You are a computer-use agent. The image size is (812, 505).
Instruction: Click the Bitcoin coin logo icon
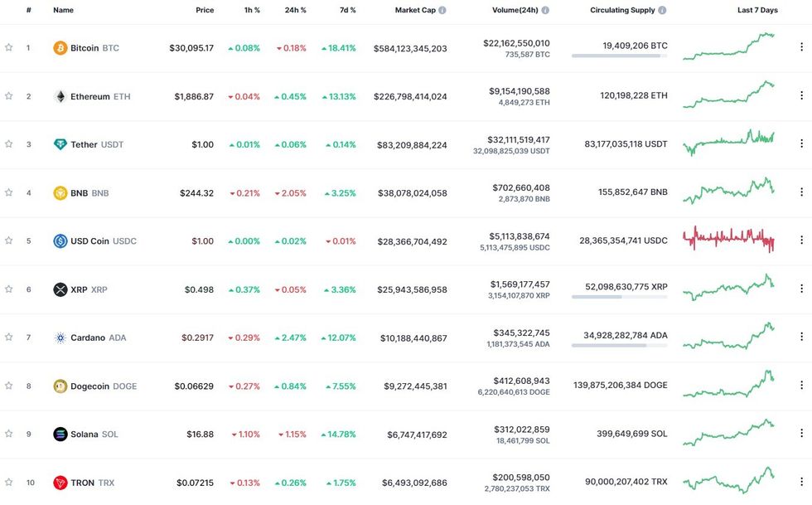(x=60, y=48)
